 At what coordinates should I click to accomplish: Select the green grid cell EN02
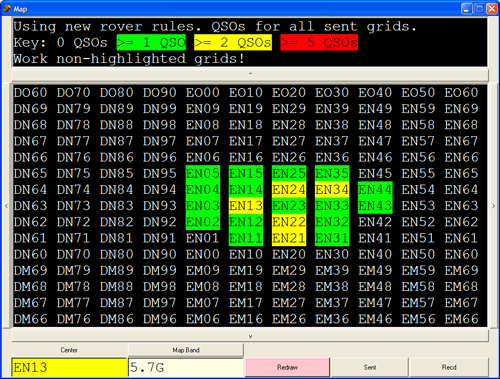[x=203, y=222]
